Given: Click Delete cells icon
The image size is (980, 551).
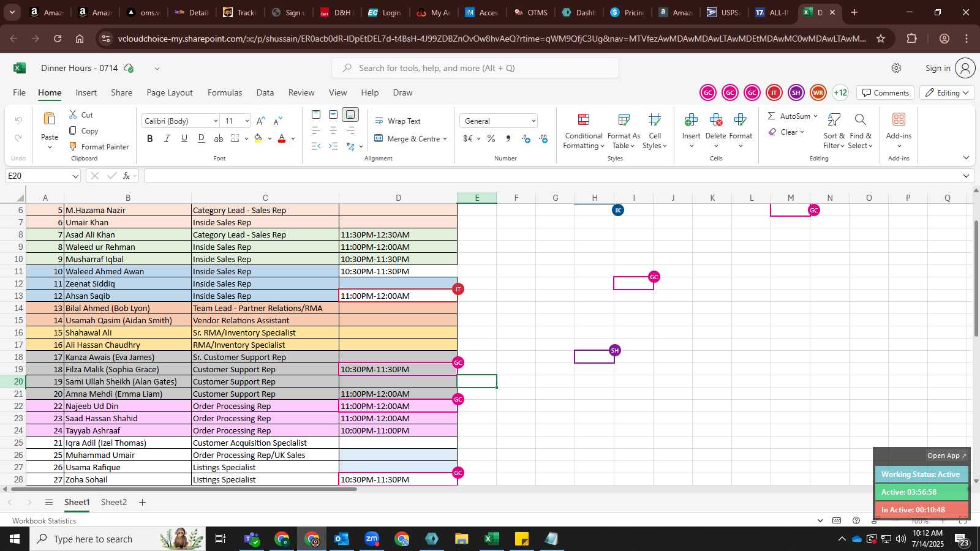Looking at the screenshot, I should [x=716, y=119].
